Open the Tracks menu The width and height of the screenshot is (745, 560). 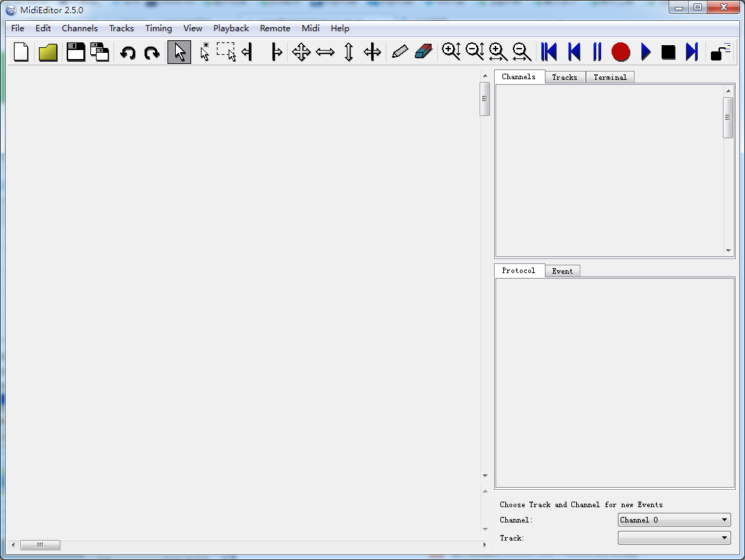(x=121, y=28)
